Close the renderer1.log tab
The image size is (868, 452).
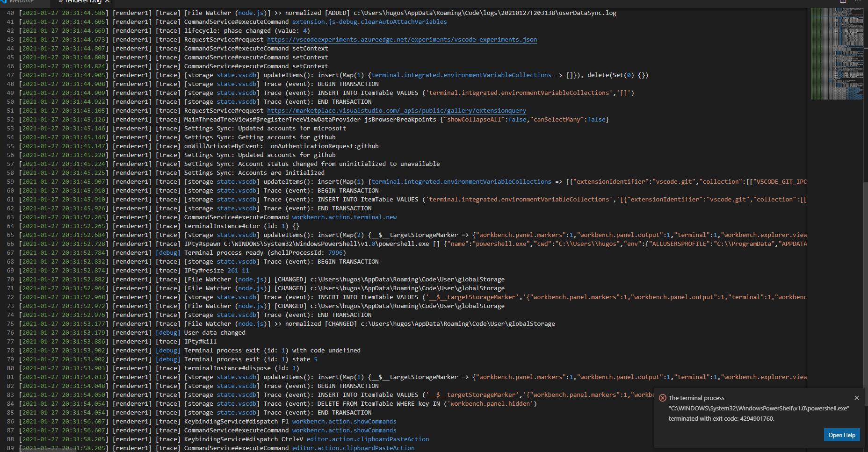107,2
